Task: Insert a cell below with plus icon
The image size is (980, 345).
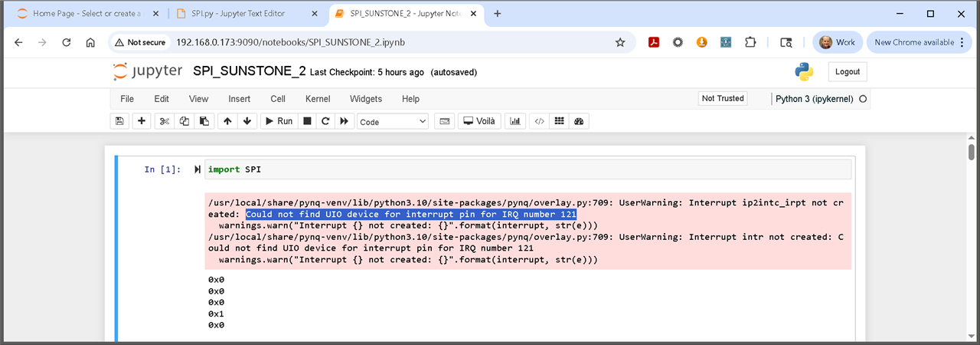Action: (142, 121)
